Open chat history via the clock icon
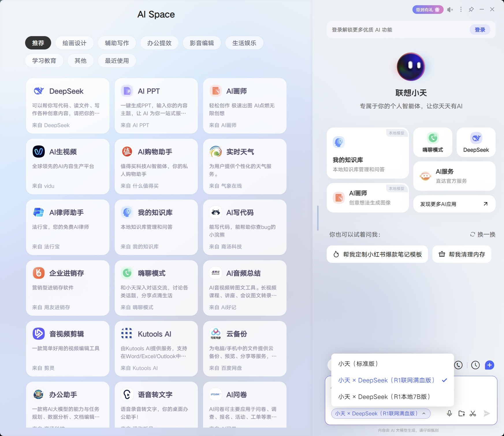504x436 pixels. [x=475, y=365]
